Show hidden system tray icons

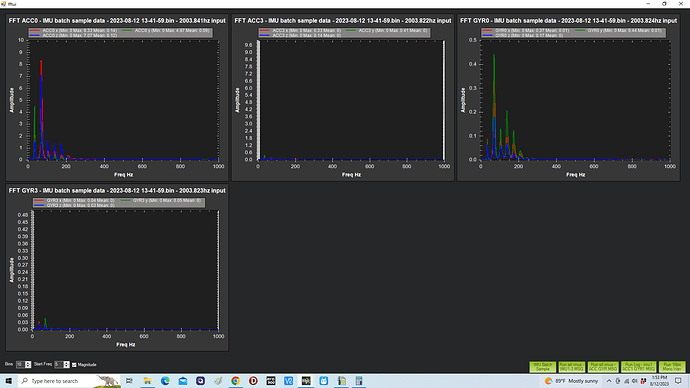click(609, 381)
